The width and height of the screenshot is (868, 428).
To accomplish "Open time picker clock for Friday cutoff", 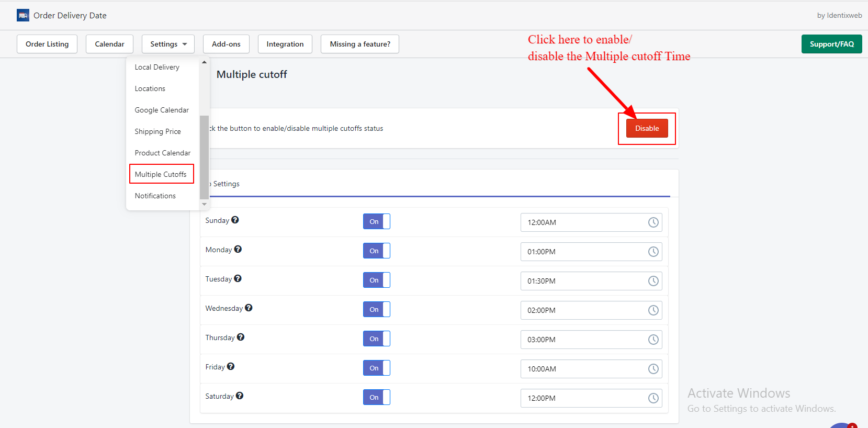I will pos(653,369).
